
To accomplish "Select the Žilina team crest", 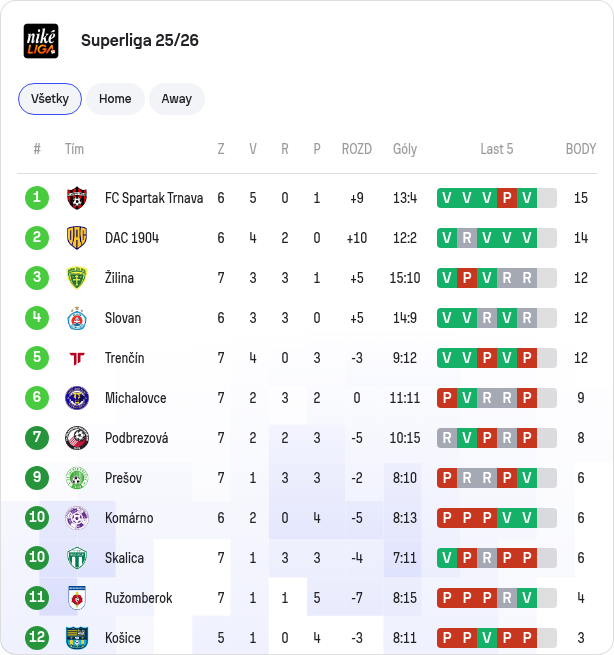I will tap(77, 278).
